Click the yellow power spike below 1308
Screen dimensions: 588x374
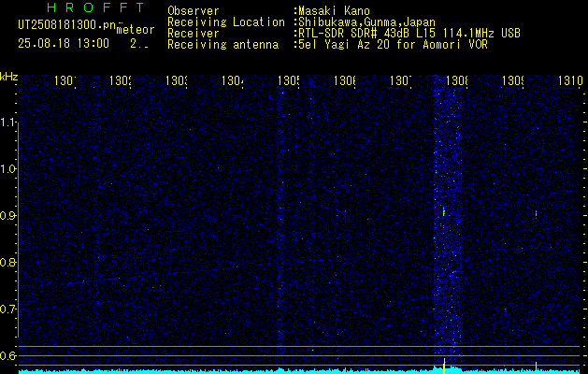coord(444,367)
